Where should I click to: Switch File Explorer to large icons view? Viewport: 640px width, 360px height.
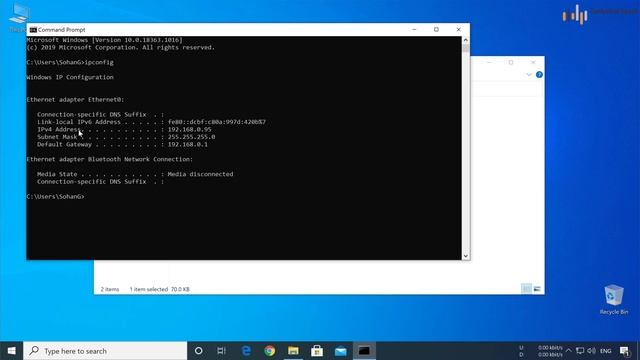[x=537, y=289]
